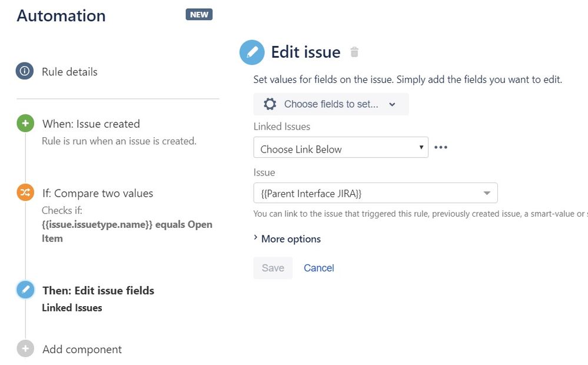
Task: Click the three-dot menu beside link type
Action: pos(441,147)
